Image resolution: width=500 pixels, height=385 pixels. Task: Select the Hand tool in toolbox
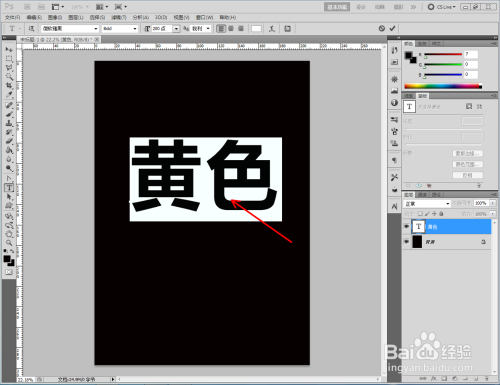tap(9, 234)
